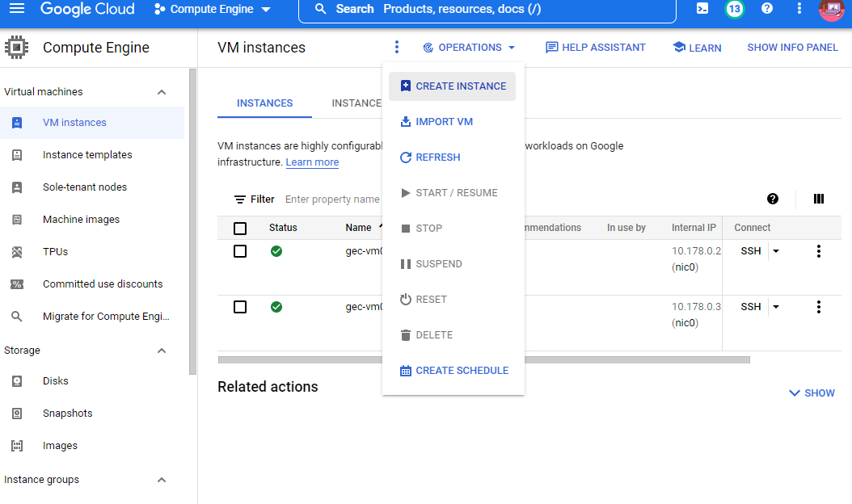Connect via SSH to the 10.178.0.3 instance
This screenshot has width=852, height=504.
(750, 307)
